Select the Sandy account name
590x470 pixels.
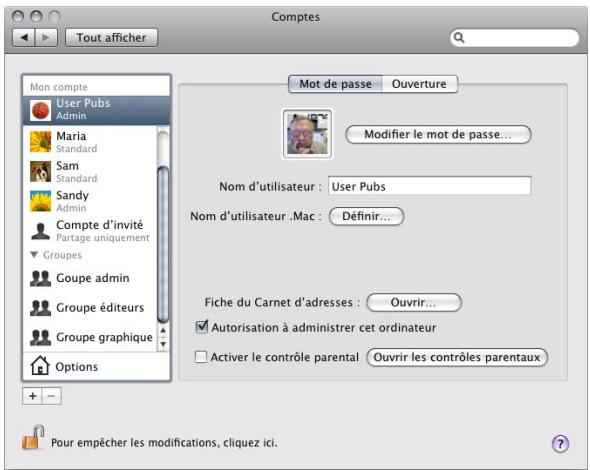click(x=72, y=195)
